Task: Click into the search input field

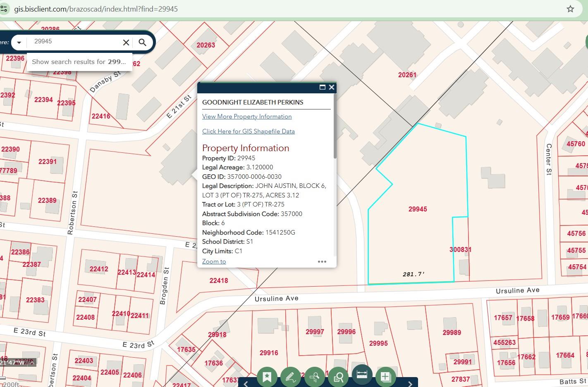Action: pos(74,42)
